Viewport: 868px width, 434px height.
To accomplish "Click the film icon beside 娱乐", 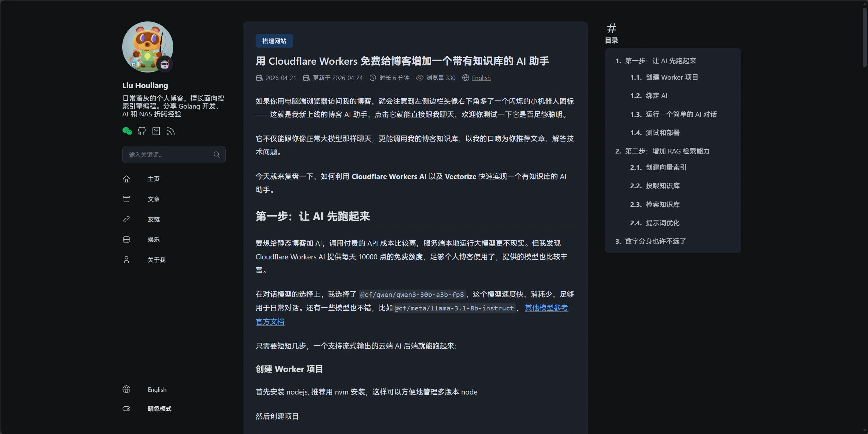I will click(x=126, y=239).
